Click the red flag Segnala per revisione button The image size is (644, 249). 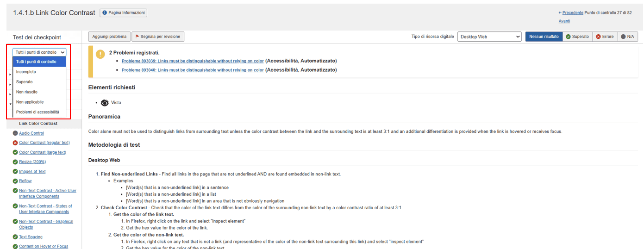pos(157,37)
